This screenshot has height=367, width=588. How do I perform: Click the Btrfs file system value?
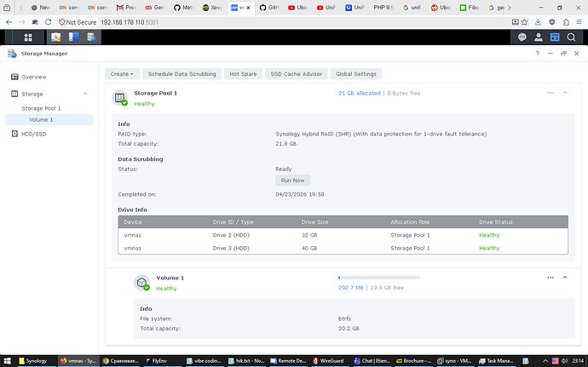pyautogui.click(x=344, y=318)
